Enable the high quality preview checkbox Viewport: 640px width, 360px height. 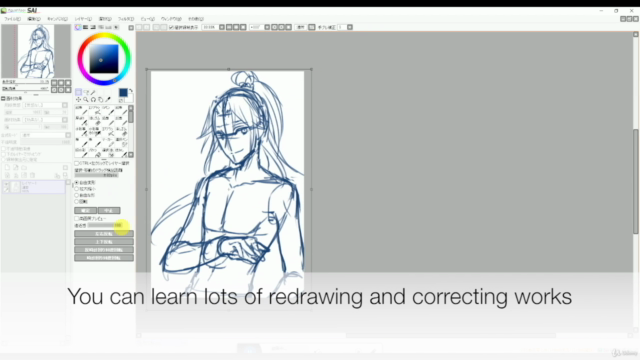point(77,219)
